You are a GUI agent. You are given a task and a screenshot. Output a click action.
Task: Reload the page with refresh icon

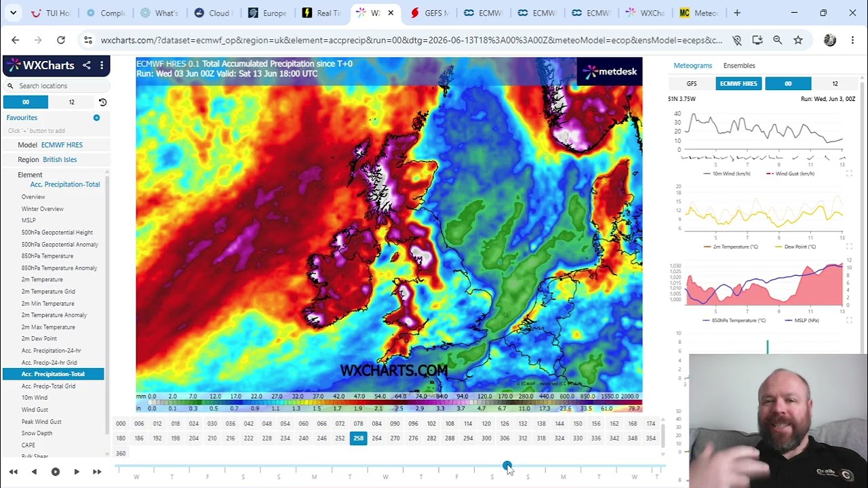point(61,40)
